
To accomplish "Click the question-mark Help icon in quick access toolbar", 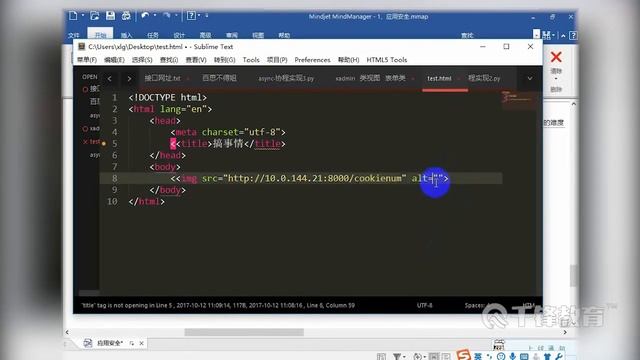I will (x=191, y=16).
